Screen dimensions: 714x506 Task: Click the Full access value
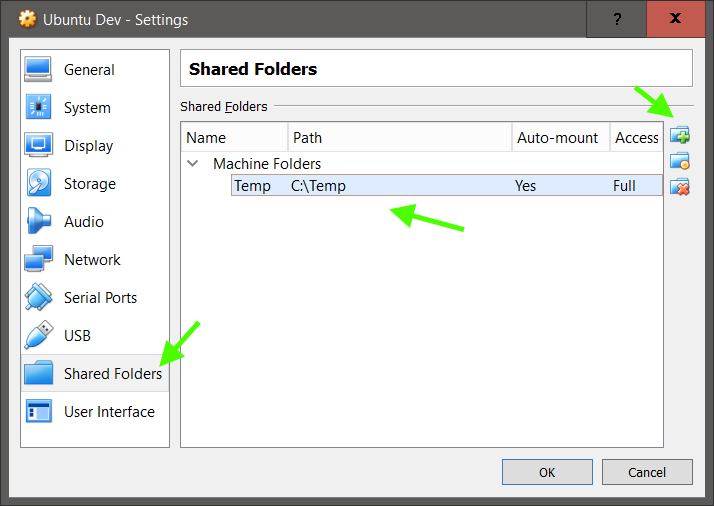click(x=624, y=186)
